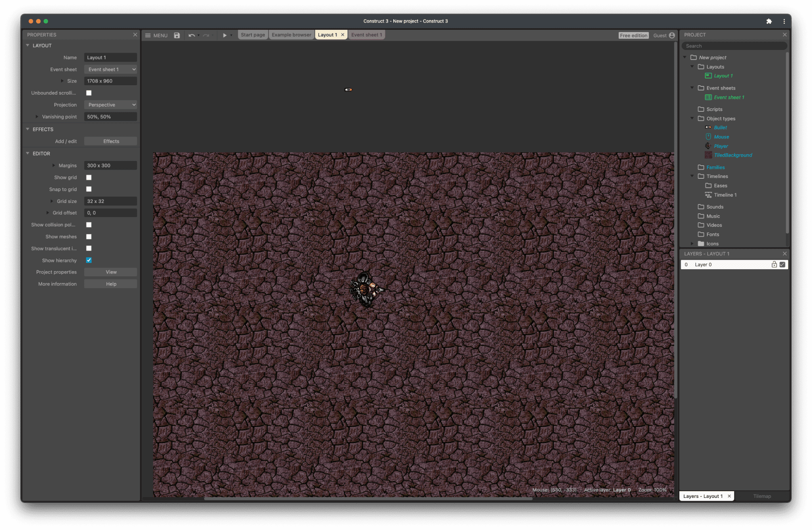812x530 pixels.
Task: Click the View project properties button
Action: 110,272
